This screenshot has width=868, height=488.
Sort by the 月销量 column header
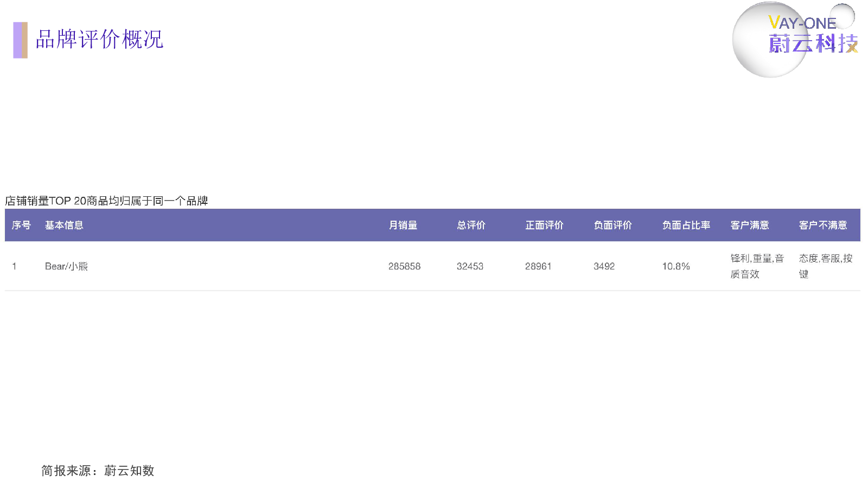(x=403, y=225)
